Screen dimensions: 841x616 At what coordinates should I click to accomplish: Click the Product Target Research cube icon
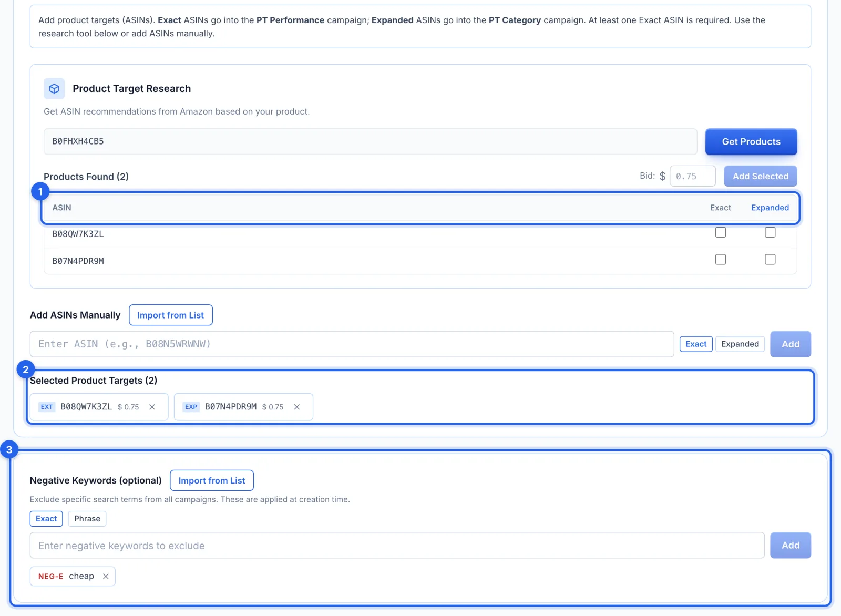[54, 89]
